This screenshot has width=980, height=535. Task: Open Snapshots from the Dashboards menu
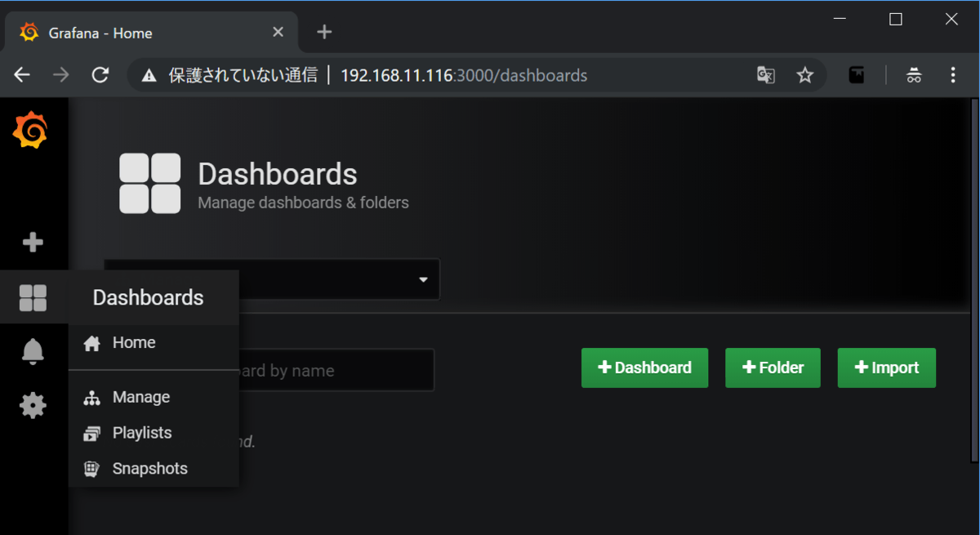click(149, 469)
